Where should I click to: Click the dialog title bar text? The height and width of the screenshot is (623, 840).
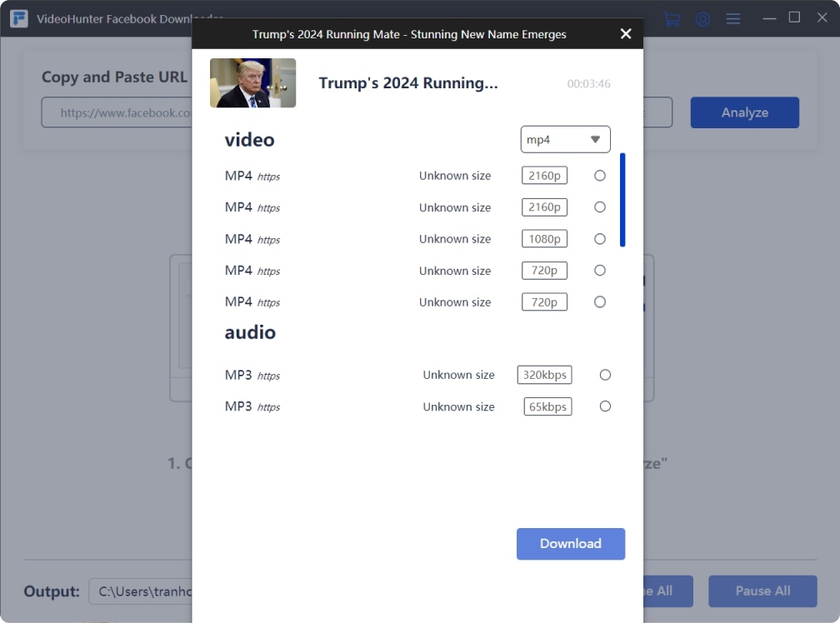tap(409, 34)
